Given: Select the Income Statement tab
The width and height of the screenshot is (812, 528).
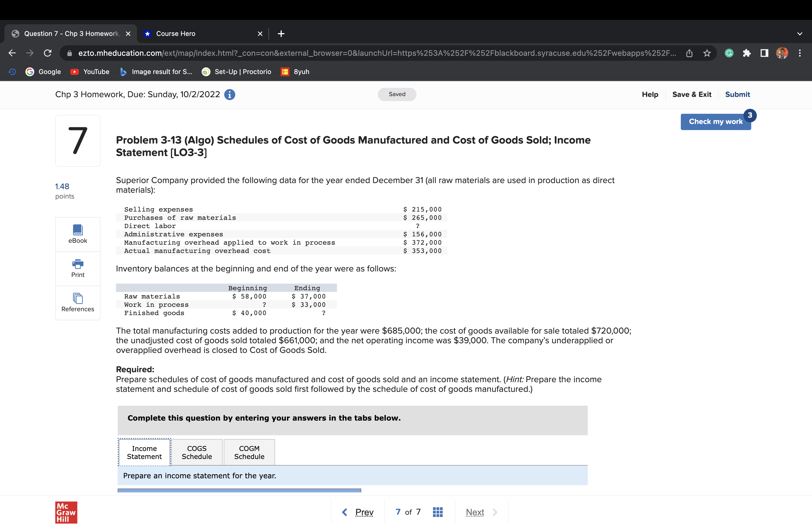Looking at the screenshot, I should click(x=144, y=452).
